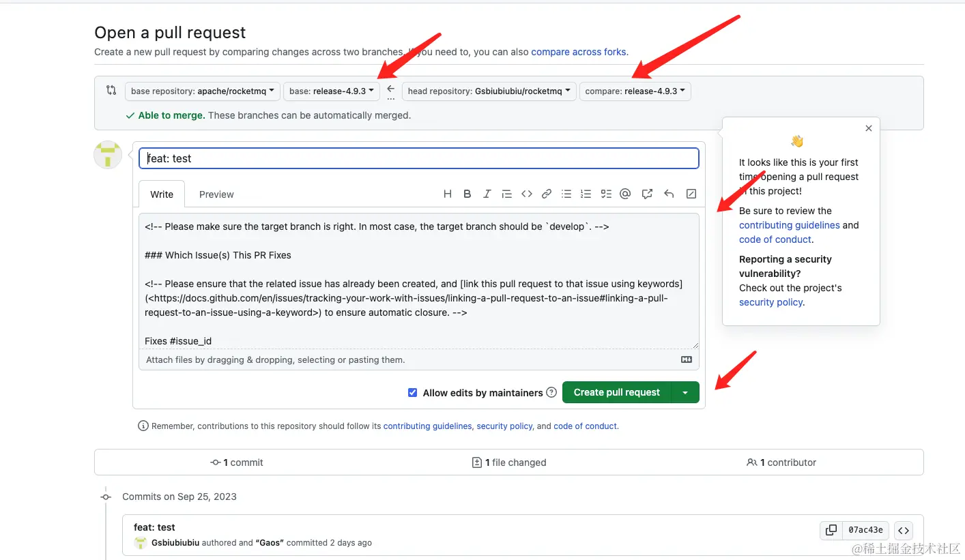Click the pull request title field 'feat: test'
Image resolution: width=965 pixels, height=560 pixels.
pos(419,158)
